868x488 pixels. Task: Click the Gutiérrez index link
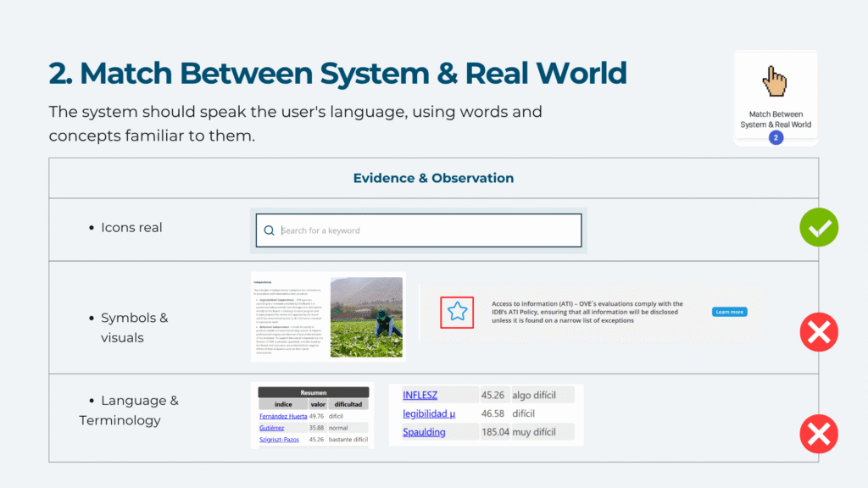click(x=274, y=428)
